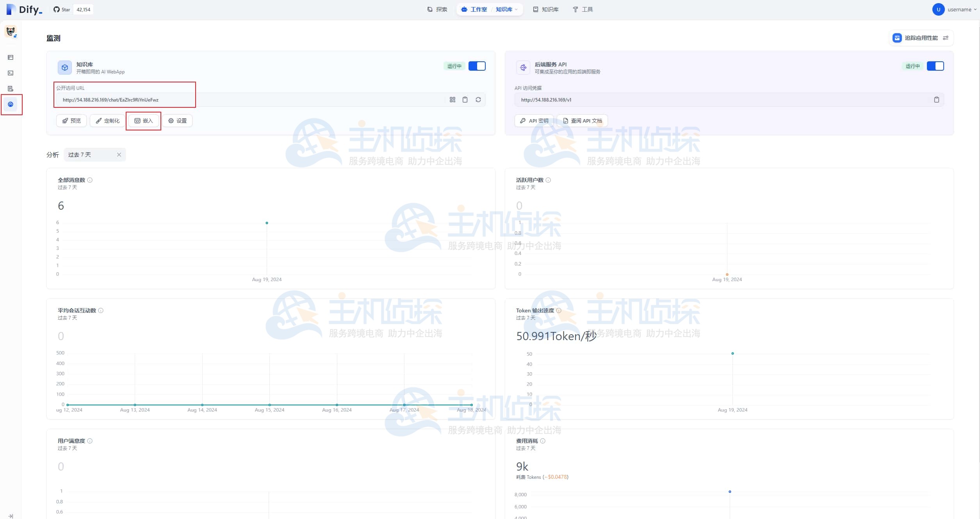Toggle the 后端服务 API running switch
This screenshot has width=980, height=519.
(x=935, y=66)
